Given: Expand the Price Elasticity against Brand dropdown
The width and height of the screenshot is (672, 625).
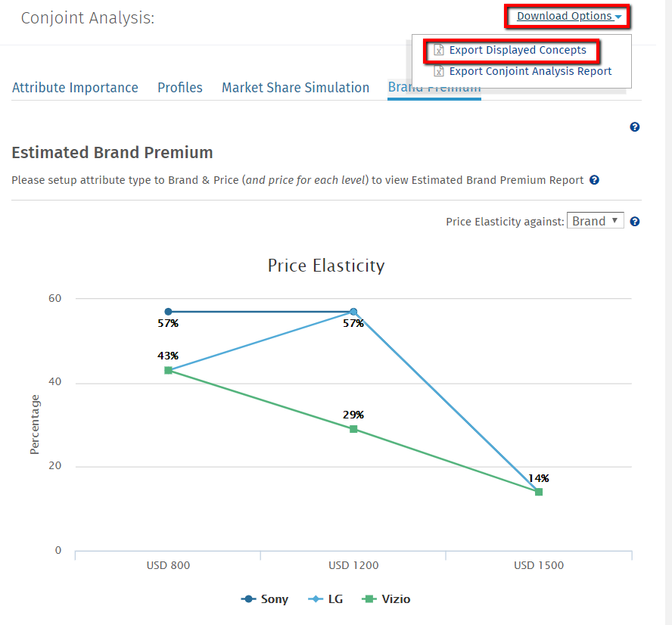Looking at the screenshot, I should click(596, 221).
